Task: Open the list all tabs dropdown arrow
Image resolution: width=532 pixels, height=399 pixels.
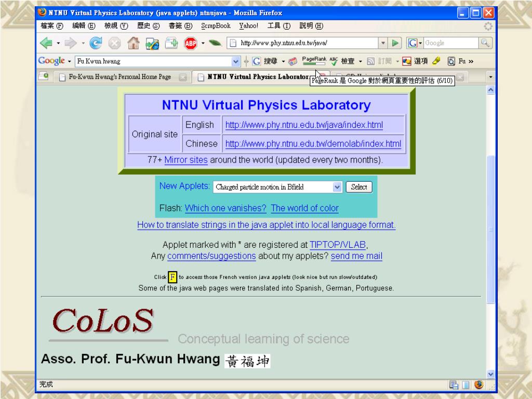Action: [490, 77]
